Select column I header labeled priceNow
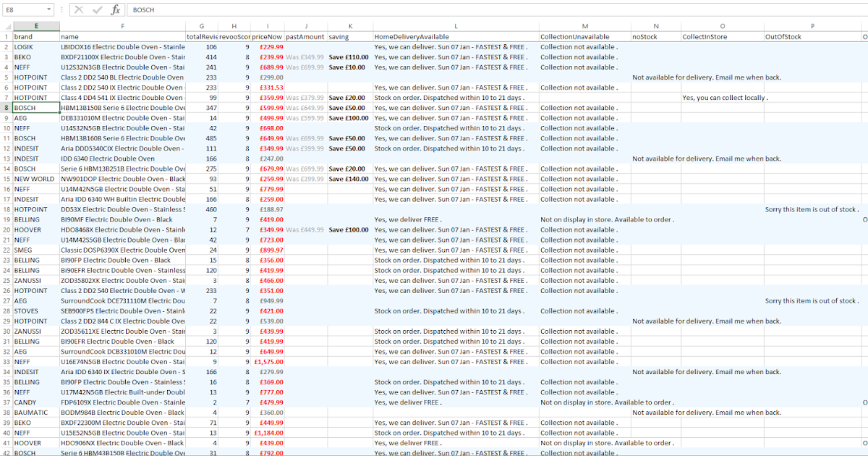This screenshot has height=456, width=868. click(x=267, y=25)
